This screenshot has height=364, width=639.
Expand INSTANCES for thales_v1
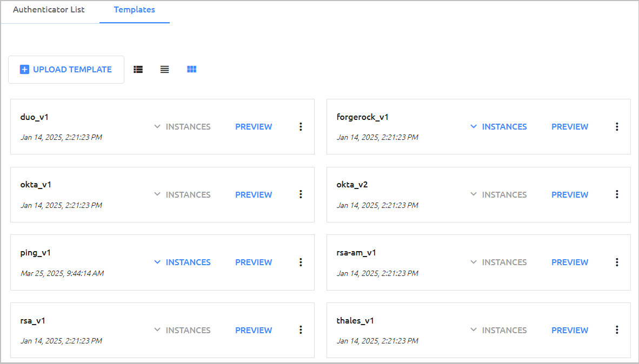[498, 330]
